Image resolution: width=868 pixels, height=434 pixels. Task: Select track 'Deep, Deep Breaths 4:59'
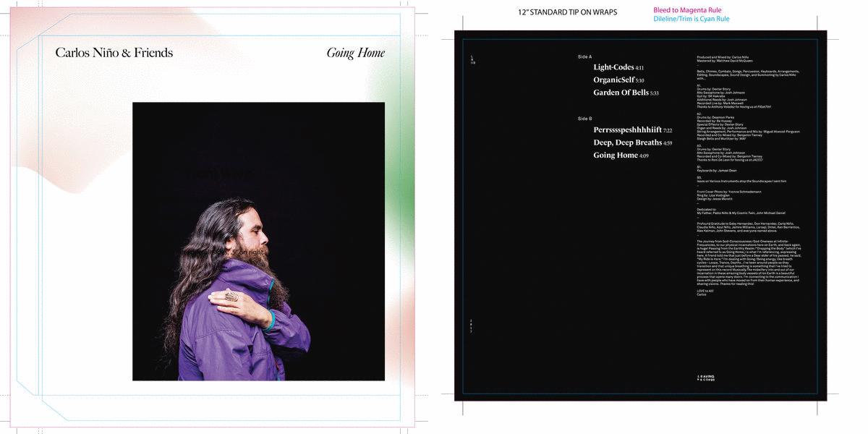[x=633, y=142]
